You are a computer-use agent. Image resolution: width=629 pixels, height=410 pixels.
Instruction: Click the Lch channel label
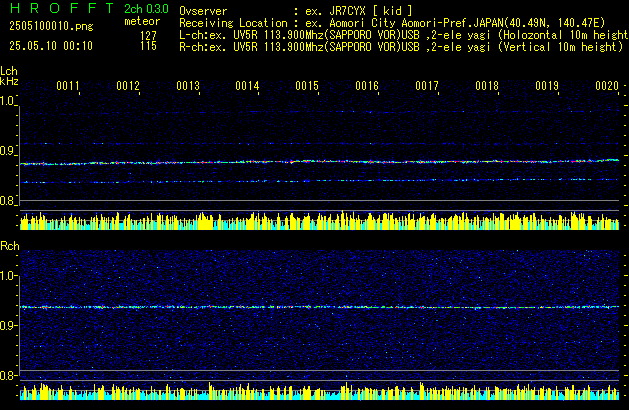click(9, 71)
